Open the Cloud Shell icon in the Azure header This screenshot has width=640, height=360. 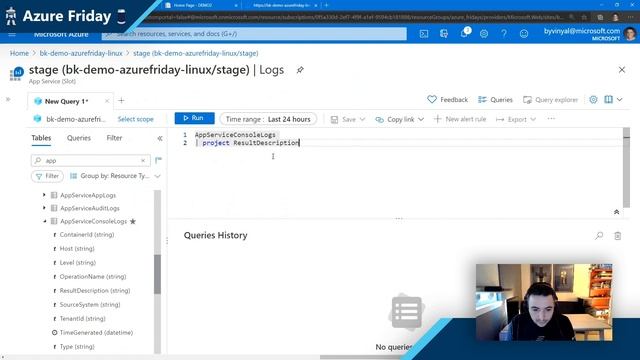click(424, 34)
